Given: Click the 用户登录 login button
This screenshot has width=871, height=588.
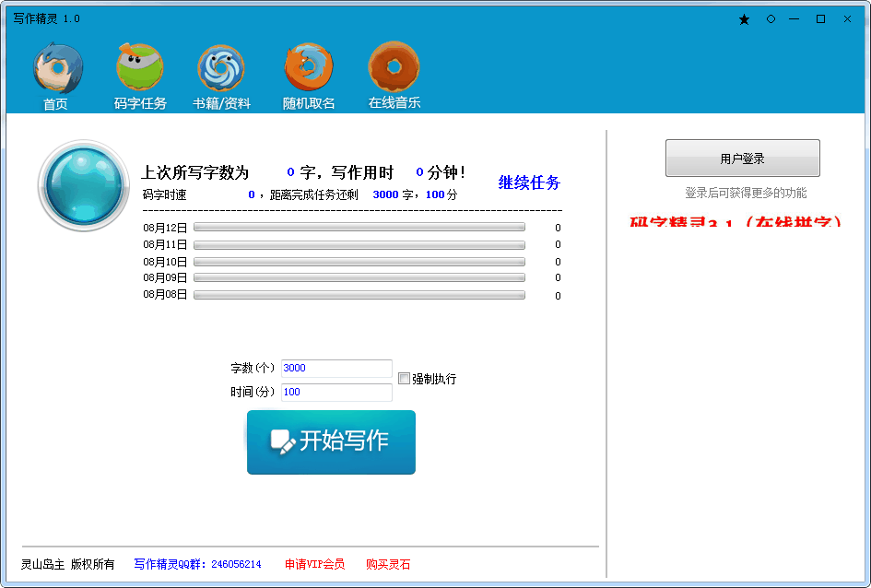Looking at the screenshot, I should [742, 159].
